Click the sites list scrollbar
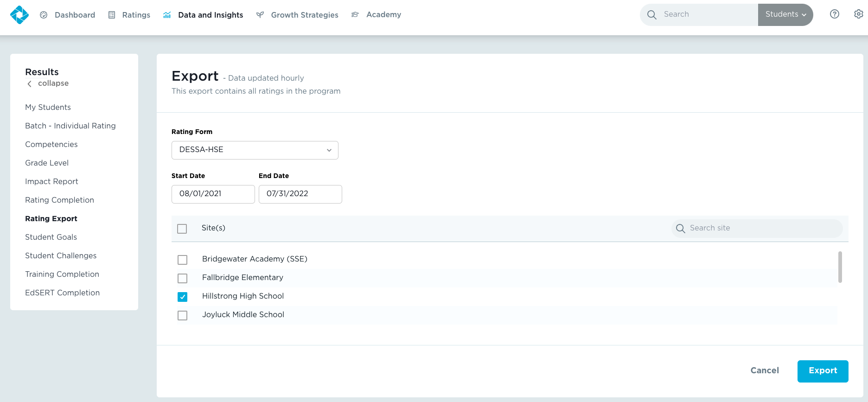 840,267
